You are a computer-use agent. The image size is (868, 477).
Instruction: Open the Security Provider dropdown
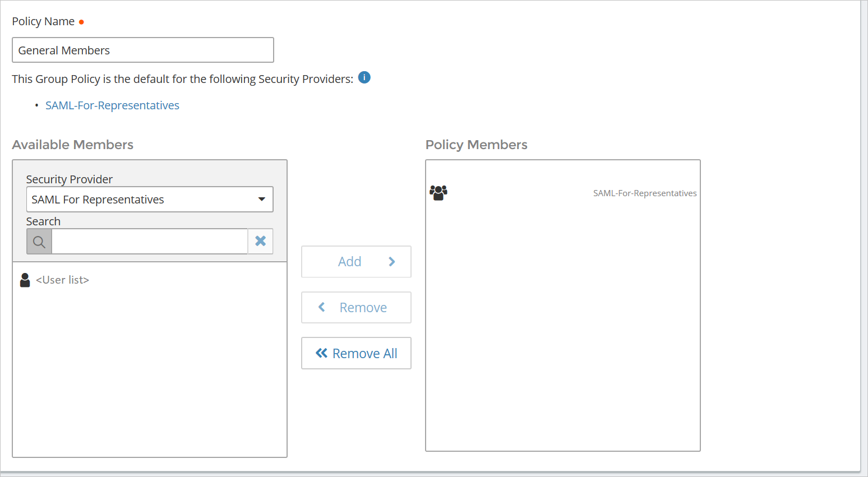coord(150,200)
